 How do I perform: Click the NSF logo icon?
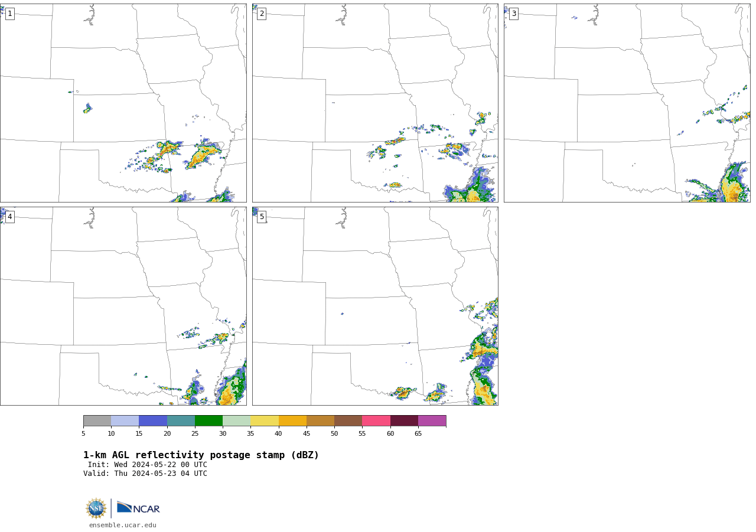(x=96, y=508)
